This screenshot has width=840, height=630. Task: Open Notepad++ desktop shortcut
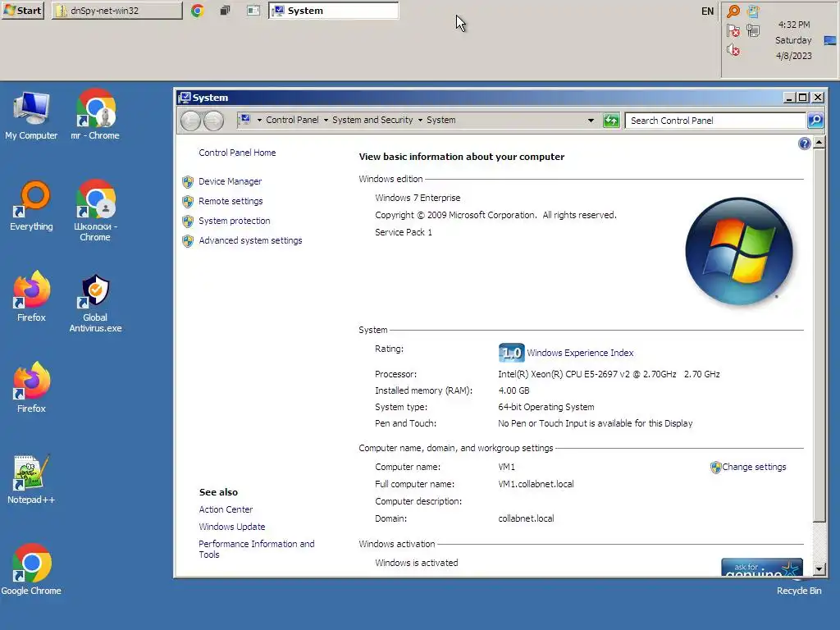coord(31,479)
